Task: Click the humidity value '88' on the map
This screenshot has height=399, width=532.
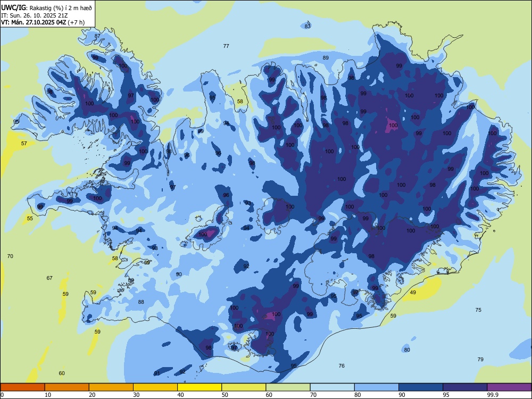Action: [141, 302]
